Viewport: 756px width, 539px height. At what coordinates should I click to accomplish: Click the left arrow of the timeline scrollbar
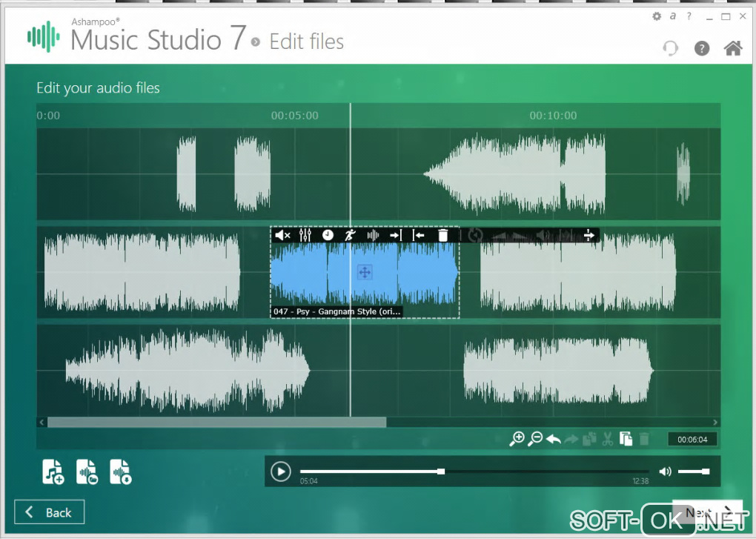[x=42, y=423]
